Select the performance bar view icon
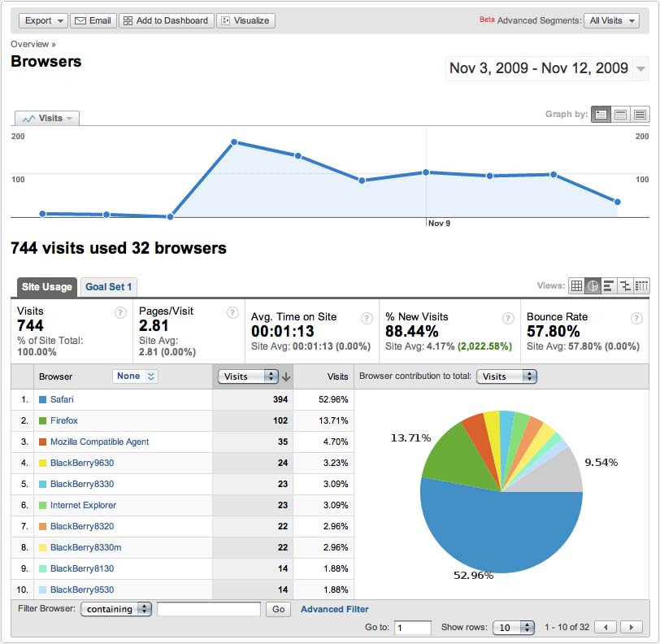 point(609,286)
